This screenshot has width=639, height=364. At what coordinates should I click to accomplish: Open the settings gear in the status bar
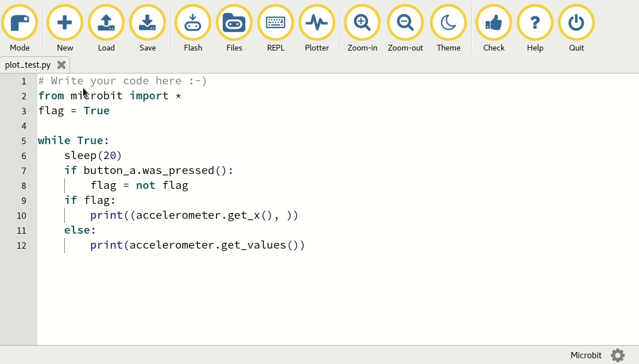click(617, 355)
